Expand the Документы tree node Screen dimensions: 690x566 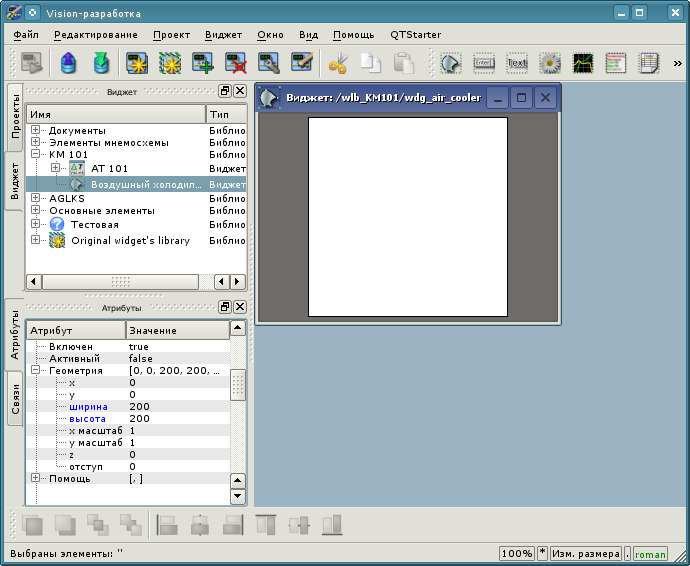pyautogui.click(x=36, y=130)
